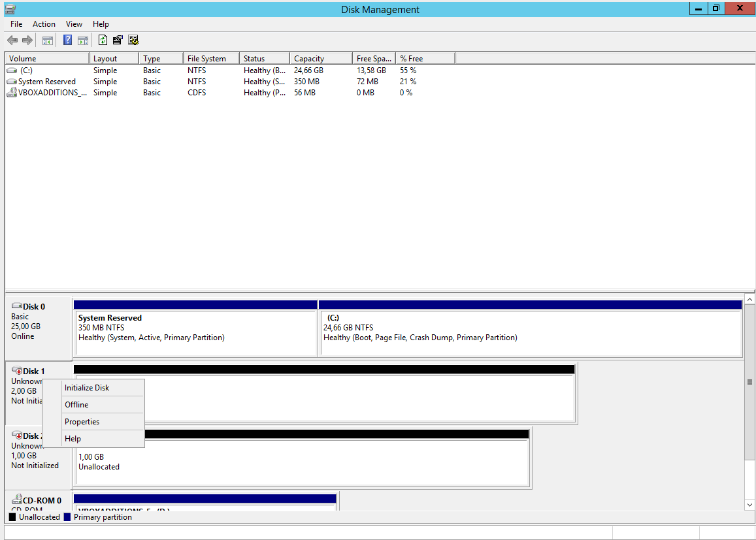Select the (C:) partition block on Disk 0
The height and width of the screenshot is (540, 756).
click(x=530, y=328)
